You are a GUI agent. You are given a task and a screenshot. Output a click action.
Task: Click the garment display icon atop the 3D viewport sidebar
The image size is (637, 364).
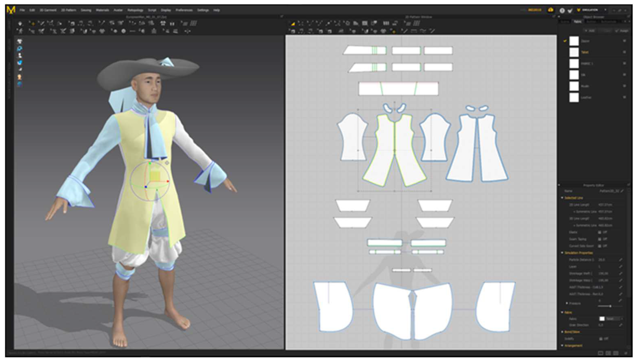(x=19, y=41)
